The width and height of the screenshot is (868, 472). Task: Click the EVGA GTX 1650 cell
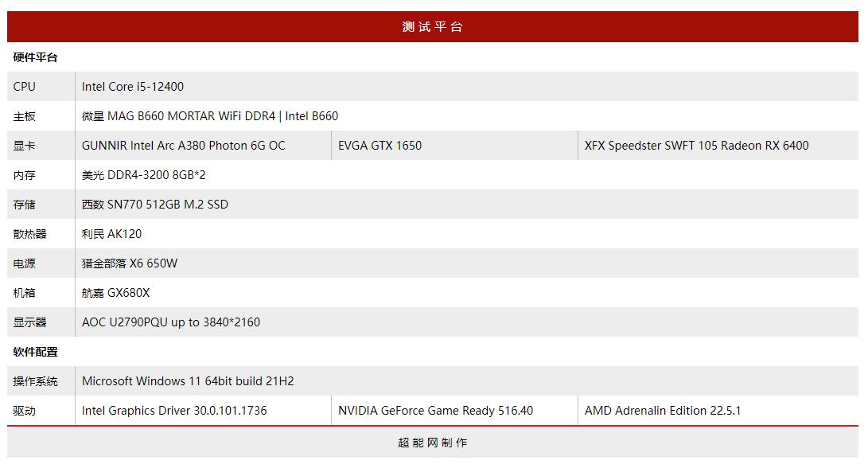(380, 146)
